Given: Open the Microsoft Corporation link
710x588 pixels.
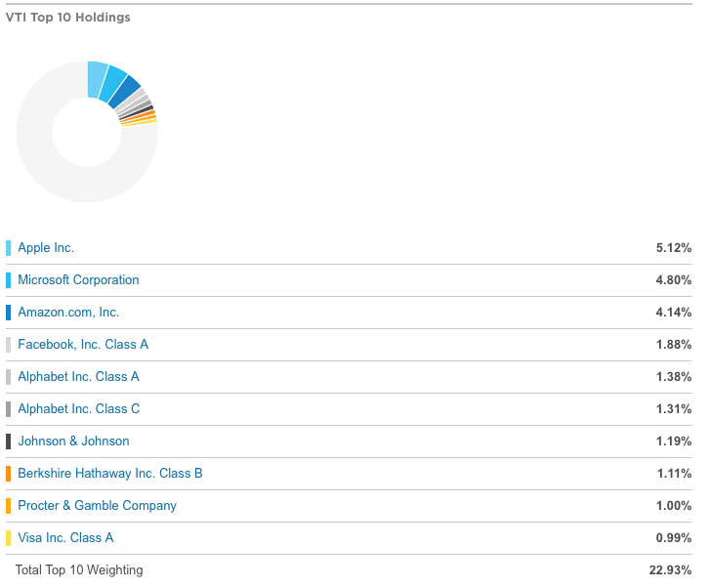Looking at the screenshot, I should tap(78, 280).
